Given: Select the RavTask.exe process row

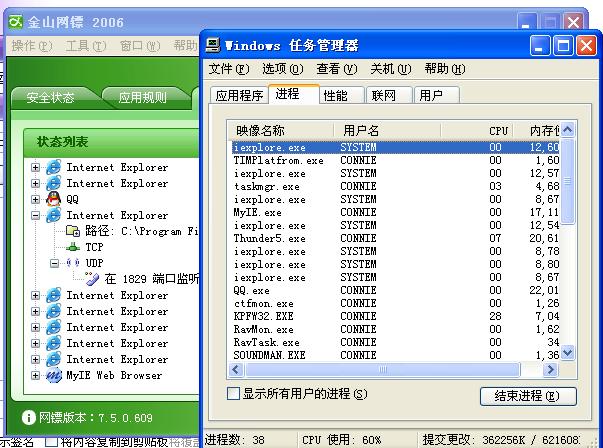Looking at the screenshot, I should pyautogui.click(x=395, y=342).
